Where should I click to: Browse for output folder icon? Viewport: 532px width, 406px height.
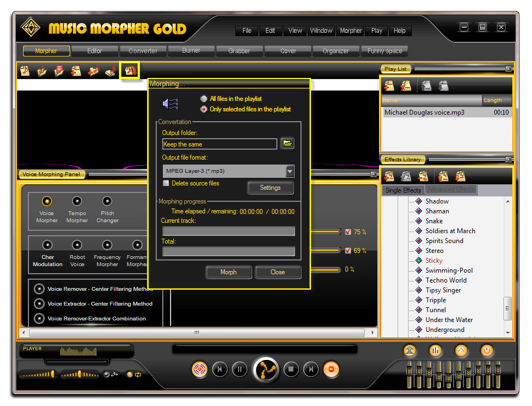coord(287,143)
